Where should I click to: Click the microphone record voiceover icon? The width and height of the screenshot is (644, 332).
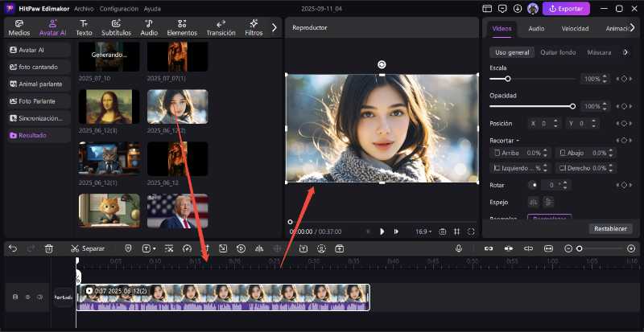click(x=459, y=248)
